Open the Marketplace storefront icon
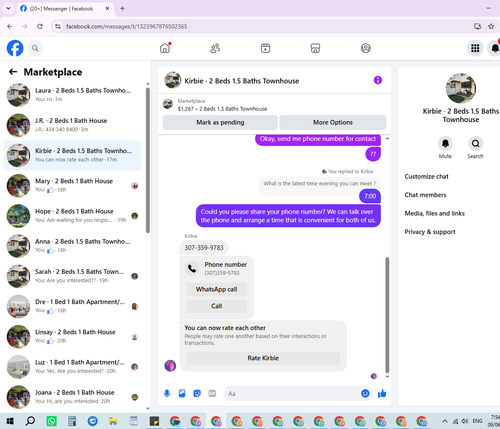Viewport: 500px width, 429px height. (x=315, y=48)
